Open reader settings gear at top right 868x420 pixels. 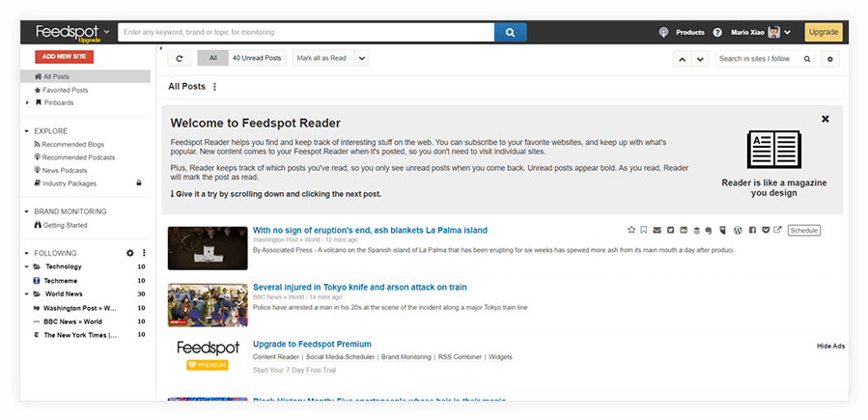tap(830, 59)
